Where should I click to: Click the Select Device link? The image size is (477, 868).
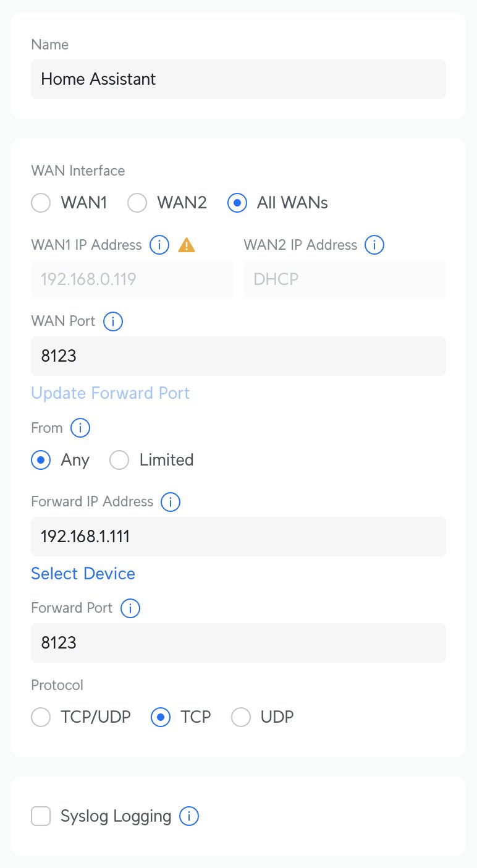coord(83,574)
